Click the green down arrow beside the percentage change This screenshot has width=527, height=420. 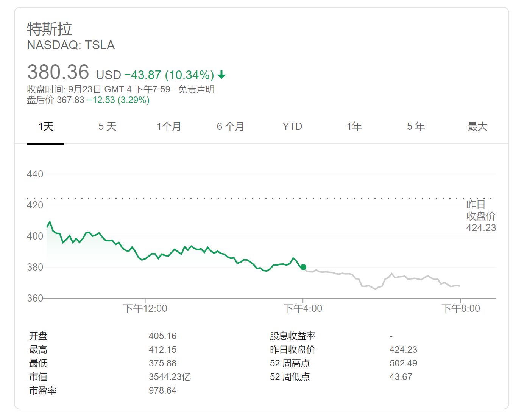coord(221,75)
